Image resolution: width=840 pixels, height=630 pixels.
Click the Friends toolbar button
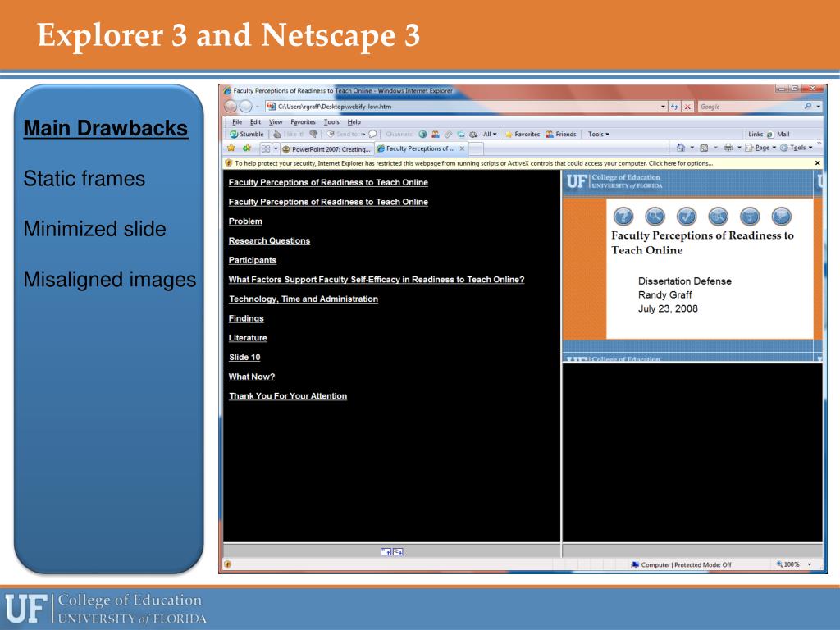tap(561, 134)
